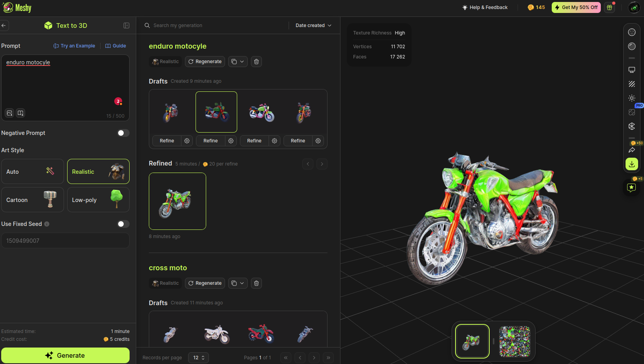Select the second enduro motocyle draft thumbnail
The width and height of the screenshot is (644, 364).
[x=216, y=112]
